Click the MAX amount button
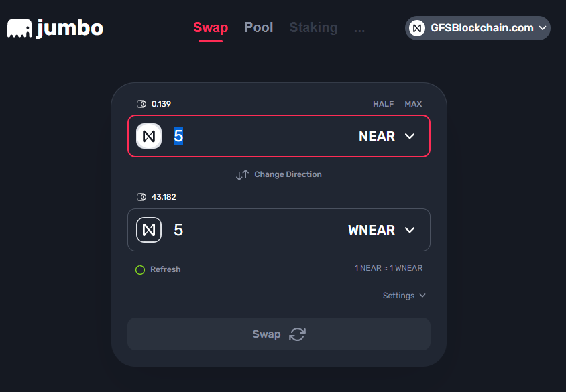Image resolution: width=566 pixels, height=392 pixels. [x=413, y=104]
